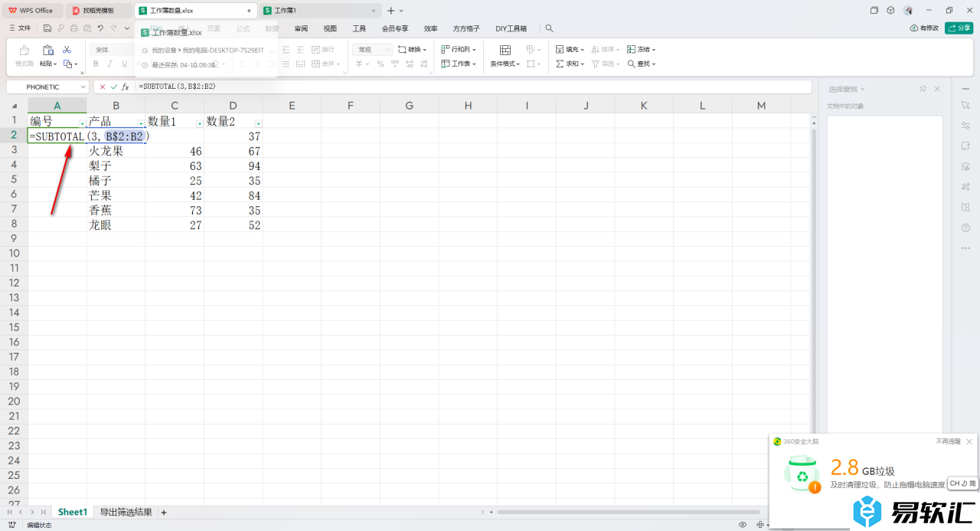
Task: Click the cube skin icon in title bar
Action: [x=890, y=11]
